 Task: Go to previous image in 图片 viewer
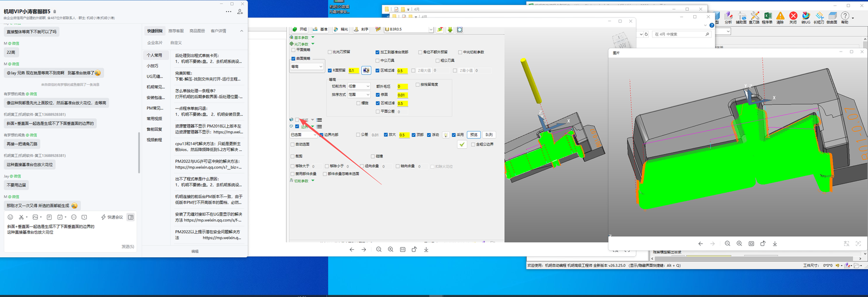[x=700, y=244]
